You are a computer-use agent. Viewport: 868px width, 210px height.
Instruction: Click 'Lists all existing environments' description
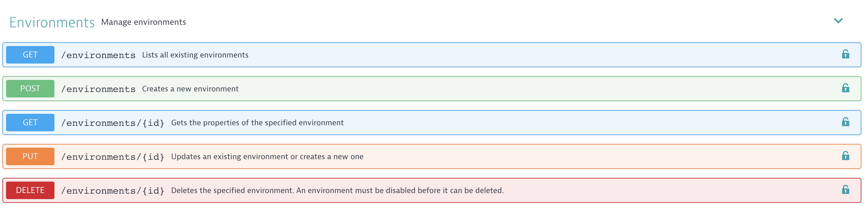click(x=195, y=55)
